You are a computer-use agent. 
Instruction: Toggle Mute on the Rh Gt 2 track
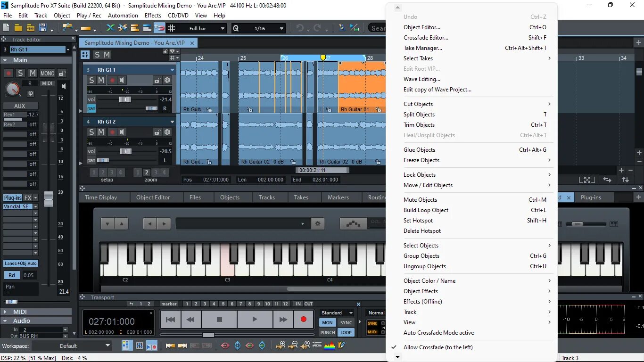click(x=100, y=132)
